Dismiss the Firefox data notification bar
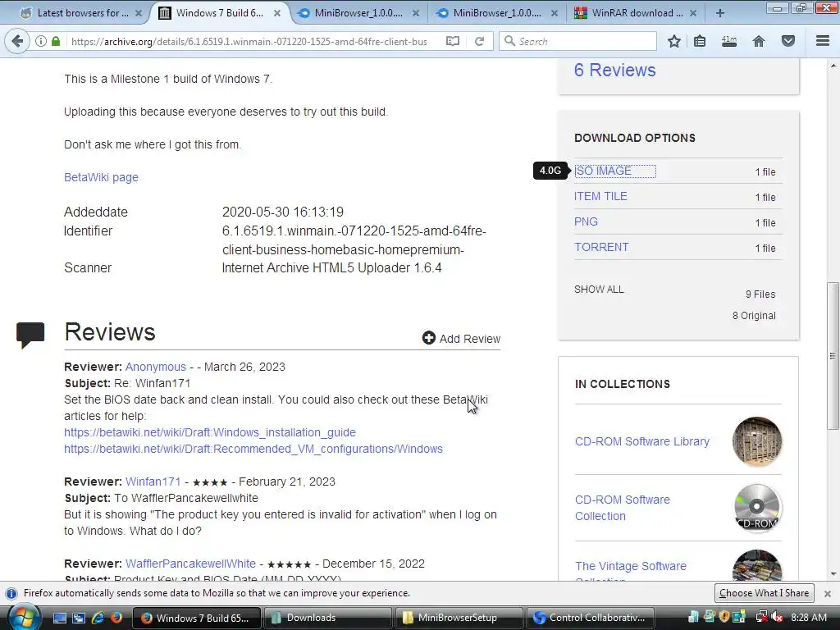The width and height of the screenshot is (840, 630). click(x=828, y=594)
